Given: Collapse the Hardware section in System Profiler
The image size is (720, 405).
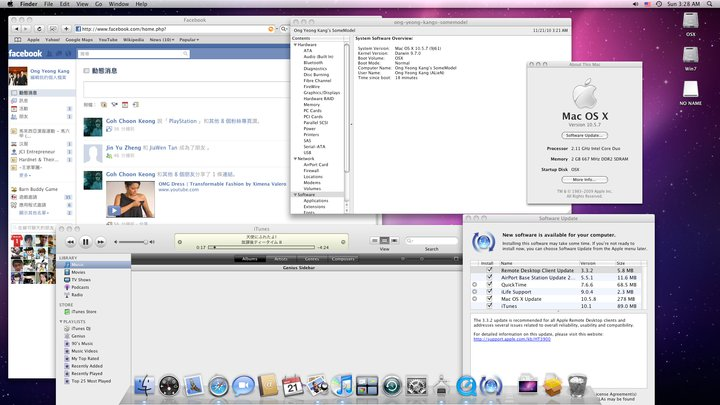Looking at the screenshot, I should coord(294,45).
